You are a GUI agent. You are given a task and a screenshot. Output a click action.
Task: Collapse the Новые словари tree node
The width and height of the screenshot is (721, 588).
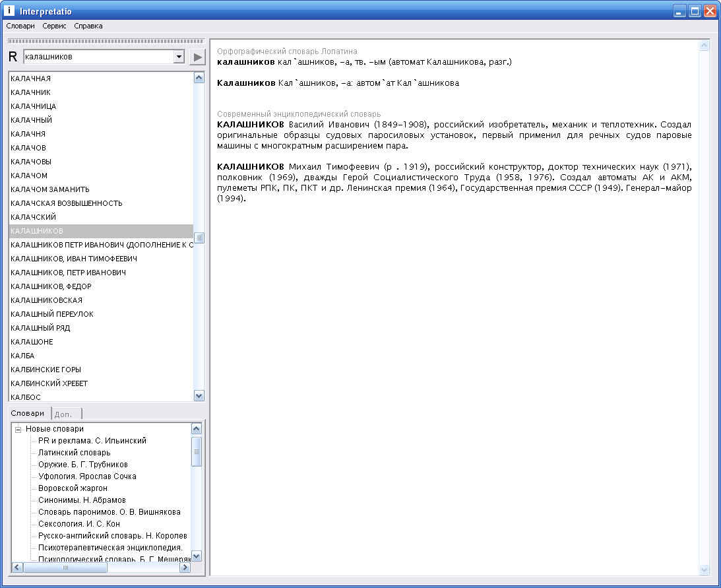coord(18,430)
